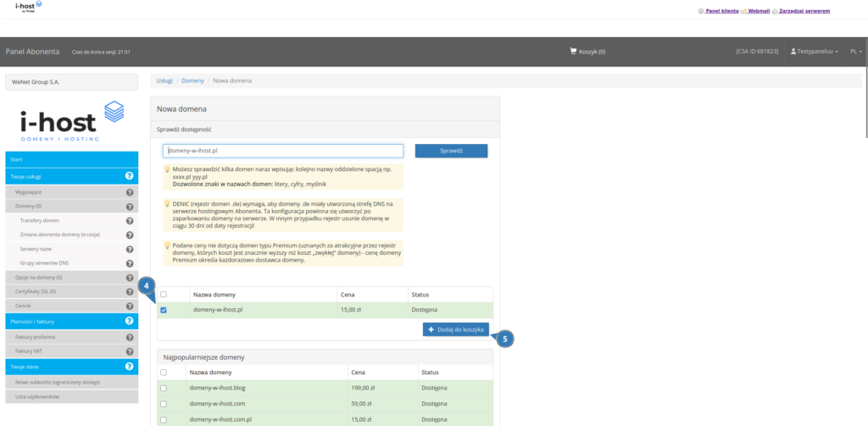Click Dodaj do koszyka button
Screen dimensions: 868x426
pyautogui.click(x=455, y=329)
